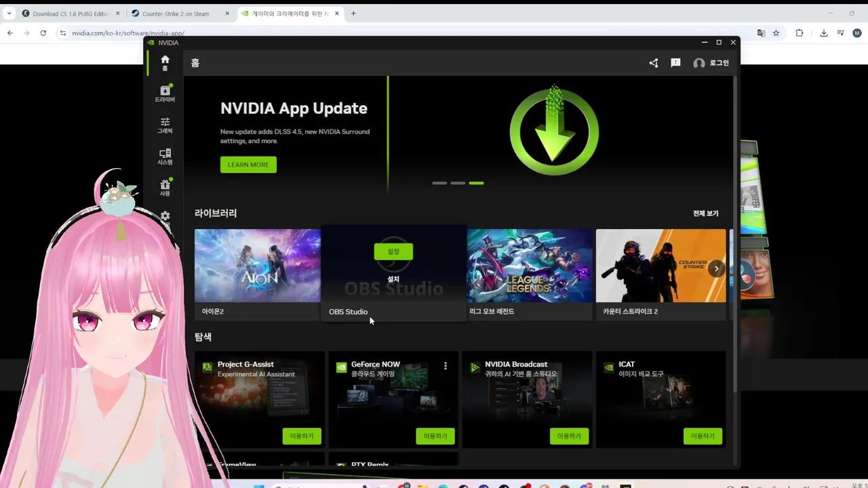The image size is (868, 488).
Task: Click 이용하기 on ICAT card
Action: pos(703,436)
